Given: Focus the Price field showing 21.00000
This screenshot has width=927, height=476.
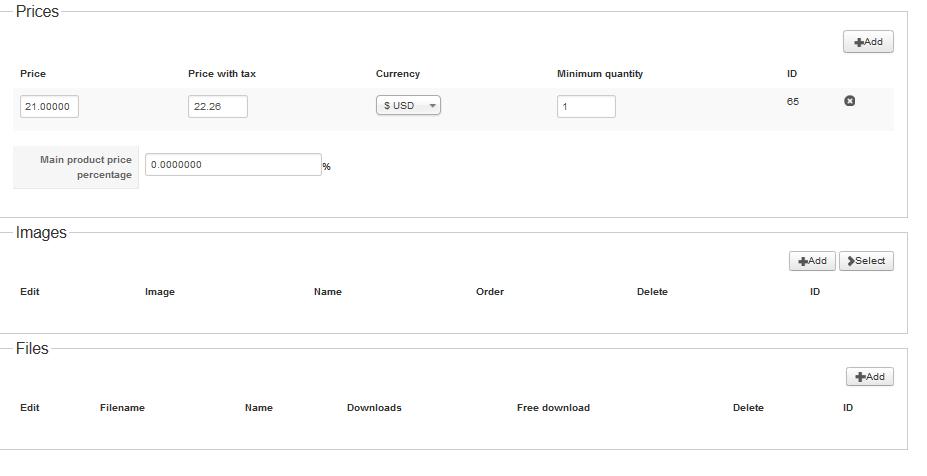Looking at the screenshot, I should click(x=49, y=106).
